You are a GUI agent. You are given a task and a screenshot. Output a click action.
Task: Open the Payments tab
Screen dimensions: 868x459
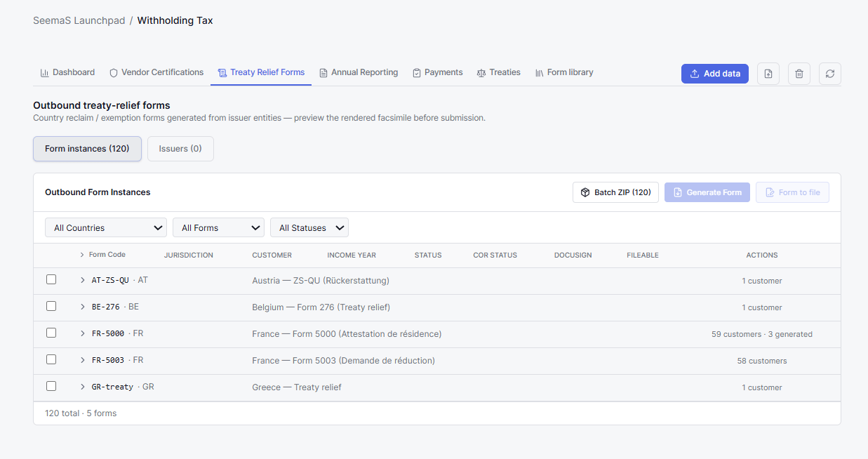[438, 72]
